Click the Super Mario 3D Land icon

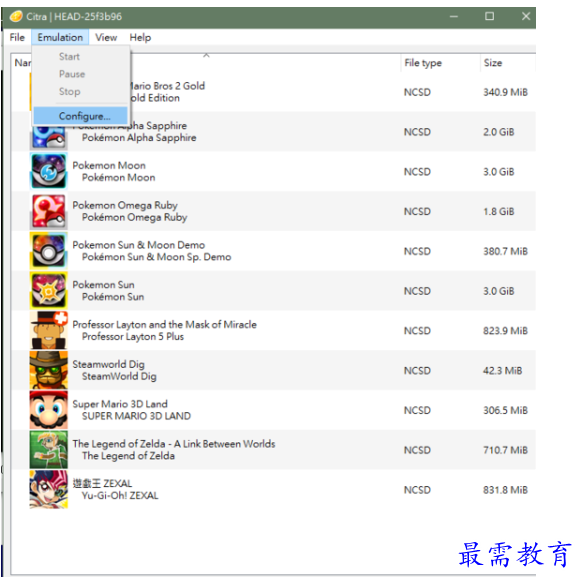49,410
